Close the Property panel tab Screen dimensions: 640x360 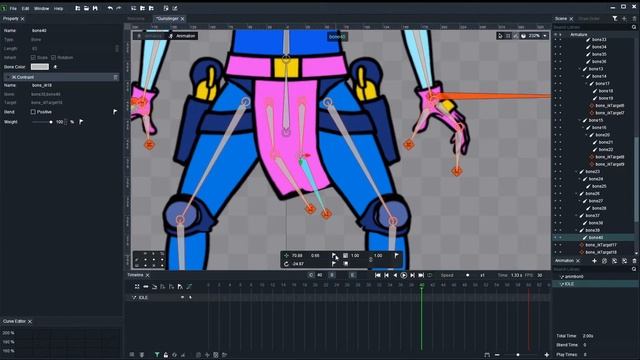tap(22, 19)
